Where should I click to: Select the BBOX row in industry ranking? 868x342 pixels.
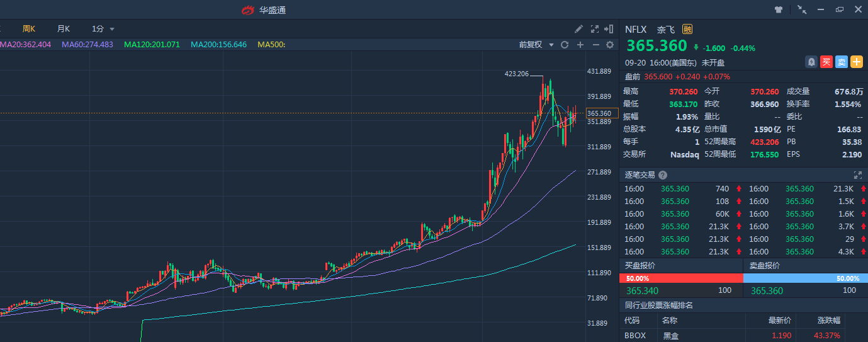coord(743,336)
